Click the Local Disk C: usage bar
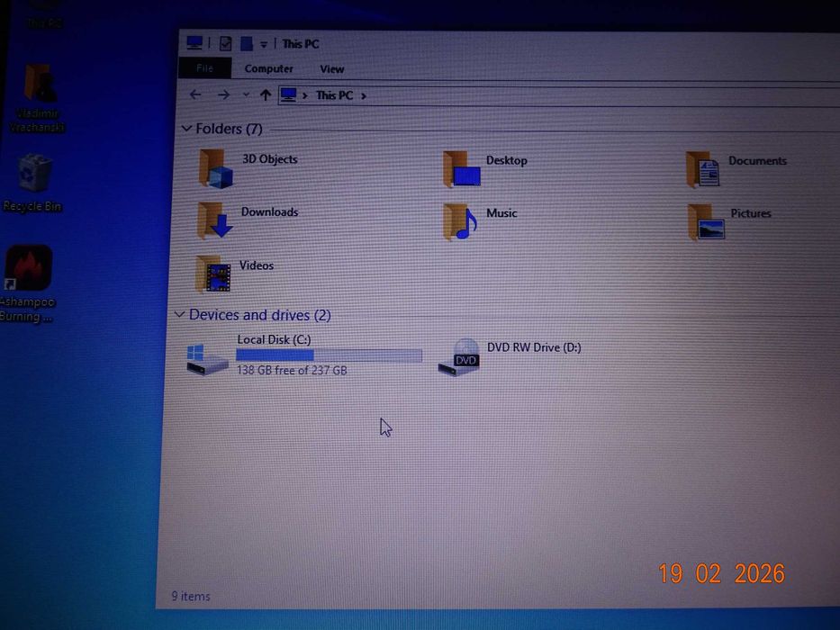840x630 pixels. (x=329, y=355)
